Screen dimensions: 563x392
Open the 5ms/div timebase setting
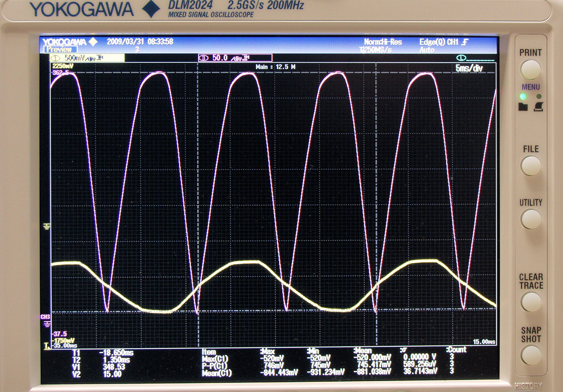click(469, 68)
